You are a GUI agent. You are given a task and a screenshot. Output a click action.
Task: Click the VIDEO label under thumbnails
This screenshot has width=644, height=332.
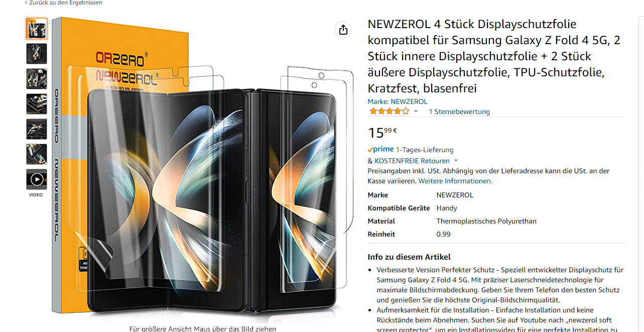click(x=36, y=195)
